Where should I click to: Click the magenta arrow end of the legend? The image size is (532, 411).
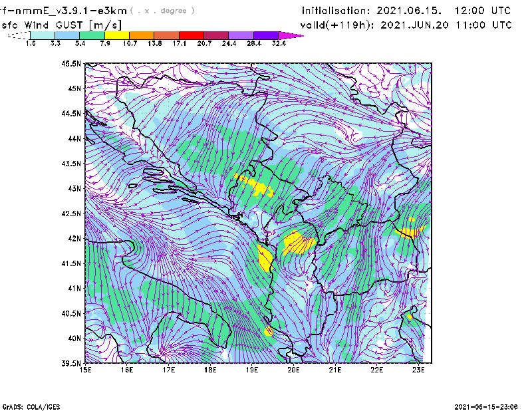[x=291, y=35]
